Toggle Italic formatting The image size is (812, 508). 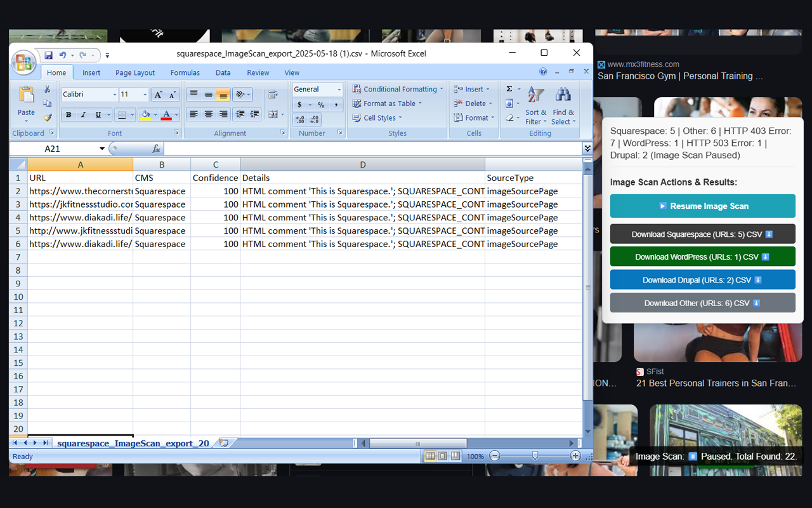click(x=83, y=115)
